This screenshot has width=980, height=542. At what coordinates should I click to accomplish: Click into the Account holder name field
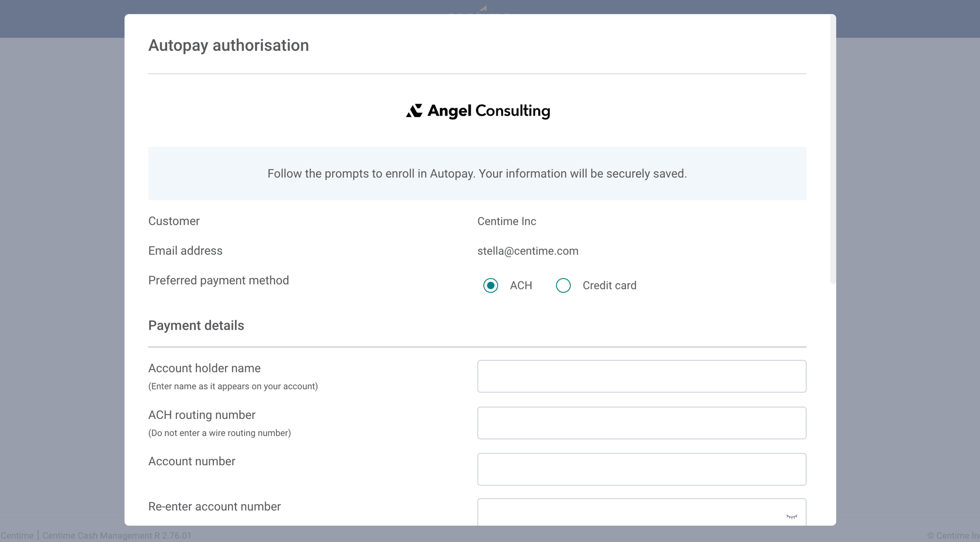641,376
